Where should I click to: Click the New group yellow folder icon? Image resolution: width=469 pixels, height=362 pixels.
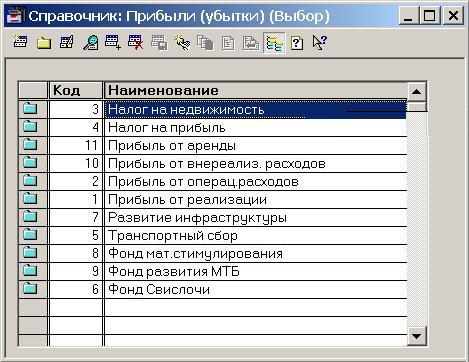point(44,43)
